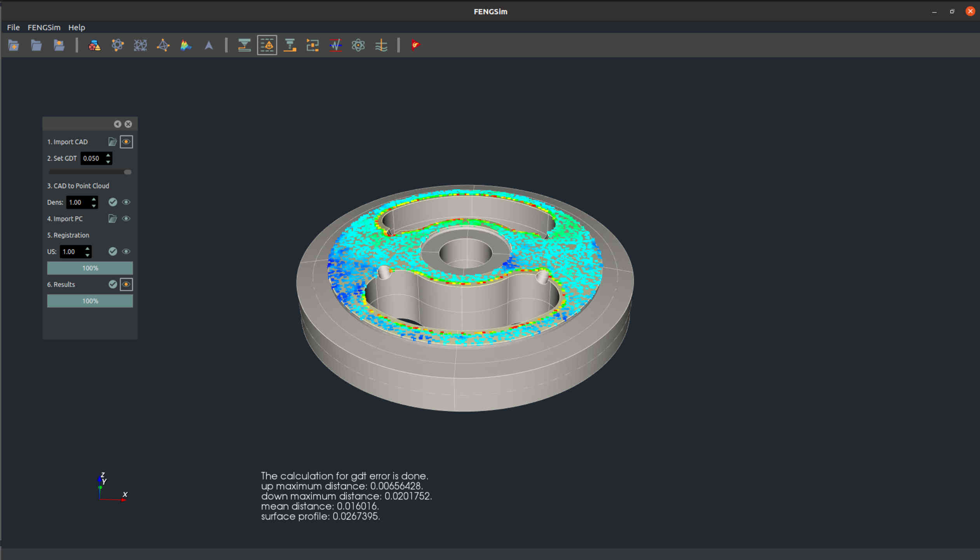Click the rainbow color-map visualization icon
This screenshot has height=560, width=980.
[x=186, y=45]
